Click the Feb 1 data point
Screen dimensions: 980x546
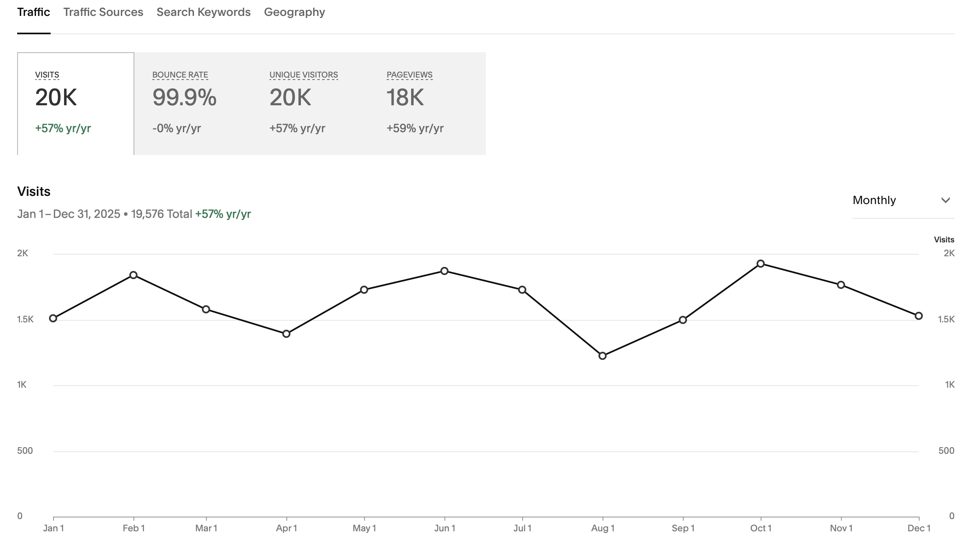pos(134,275)
